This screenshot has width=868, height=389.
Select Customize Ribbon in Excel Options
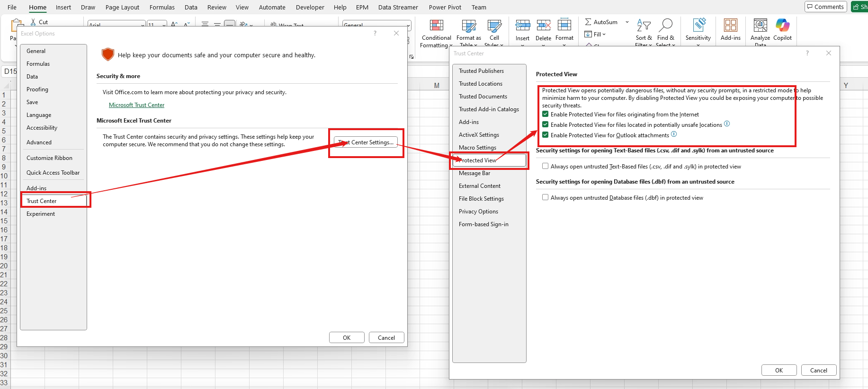tap(49, 158)
